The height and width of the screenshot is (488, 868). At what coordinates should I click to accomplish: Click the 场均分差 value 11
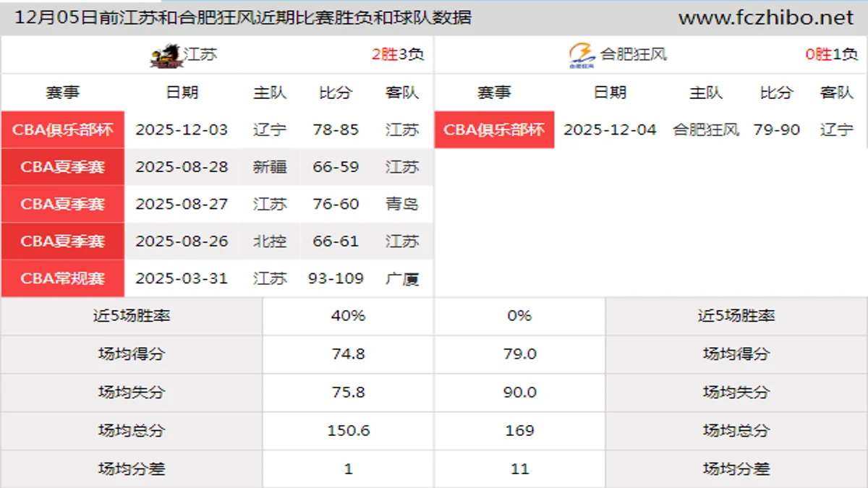[519, 468]
